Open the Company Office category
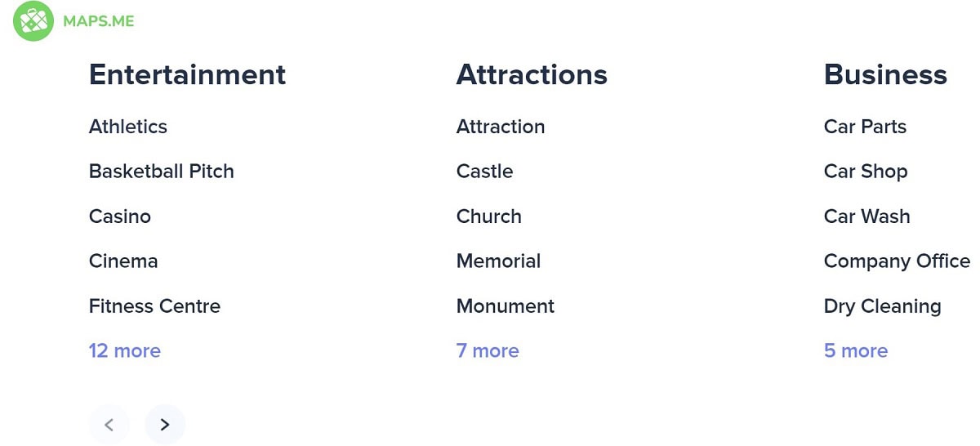The image size is (980, 446). pyautogui.click(x=898, y=261)
